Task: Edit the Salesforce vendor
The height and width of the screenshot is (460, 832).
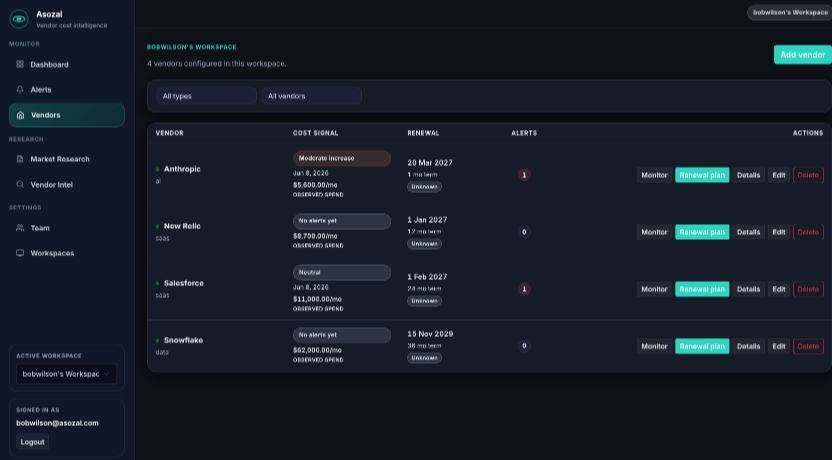Action: [778, 289]
